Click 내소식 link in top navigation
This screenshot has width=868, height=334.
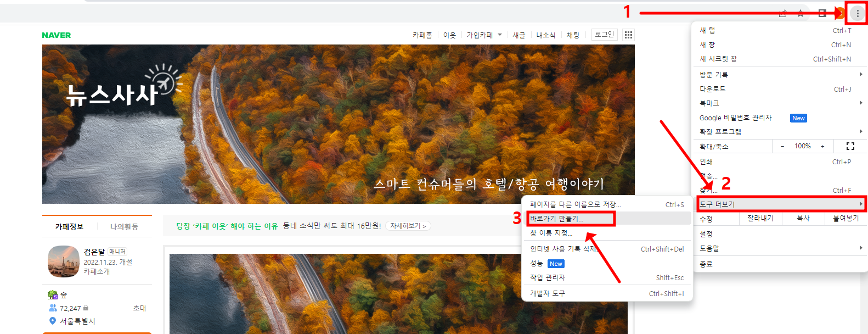coord(545,35)
